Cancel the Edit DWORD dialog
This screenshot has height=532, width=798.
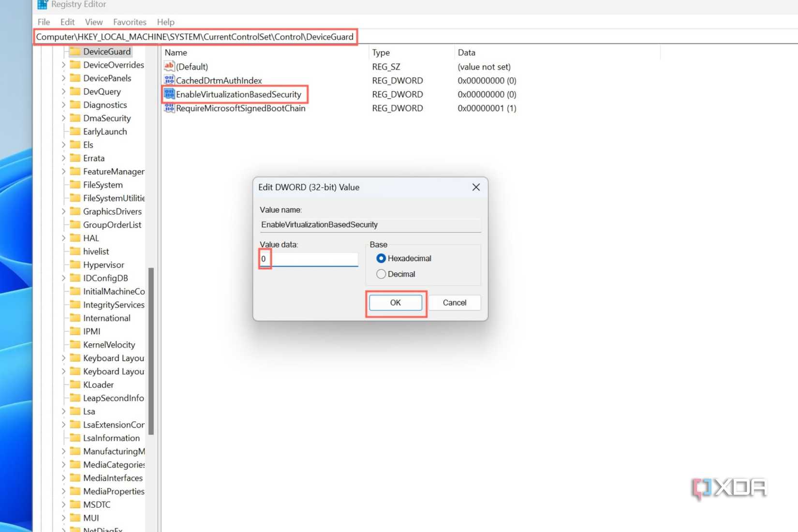[x=454, y=302]
